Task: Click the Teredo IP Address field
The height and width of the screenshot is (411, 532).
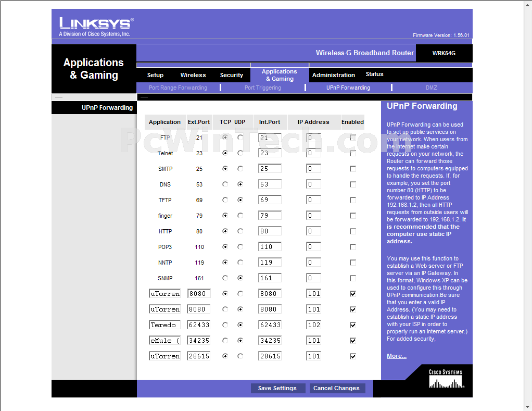Action: point(313,325)
